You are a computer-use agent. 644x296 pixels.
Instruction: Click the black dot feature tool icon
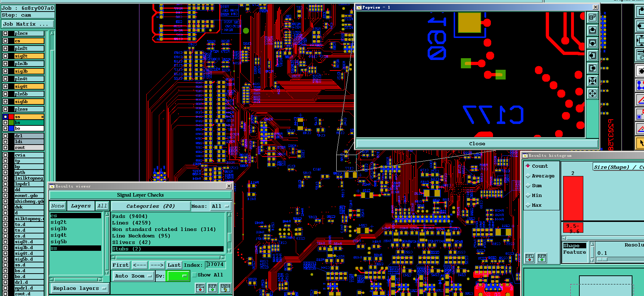click(x=640, y=71)
